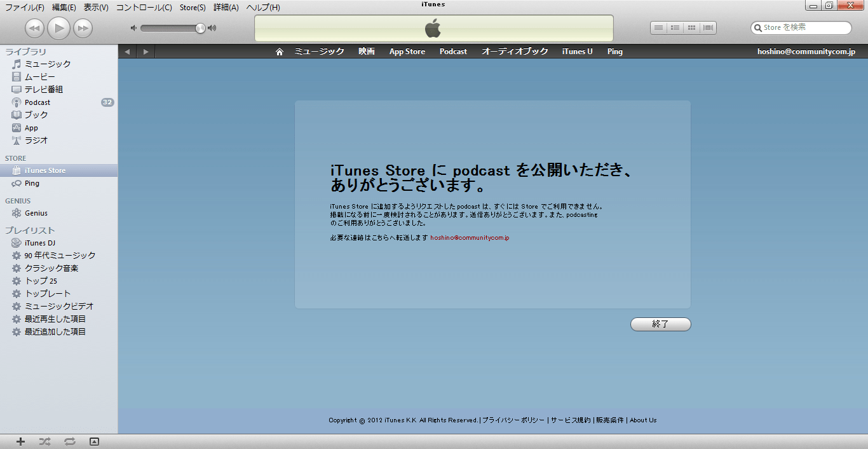The width and height of the screenshot is (868, 449).
Task: Open account menu hoshino@communitycom.jp in the navigation bar
Action: pyautogui.click(x=806, y=52)
